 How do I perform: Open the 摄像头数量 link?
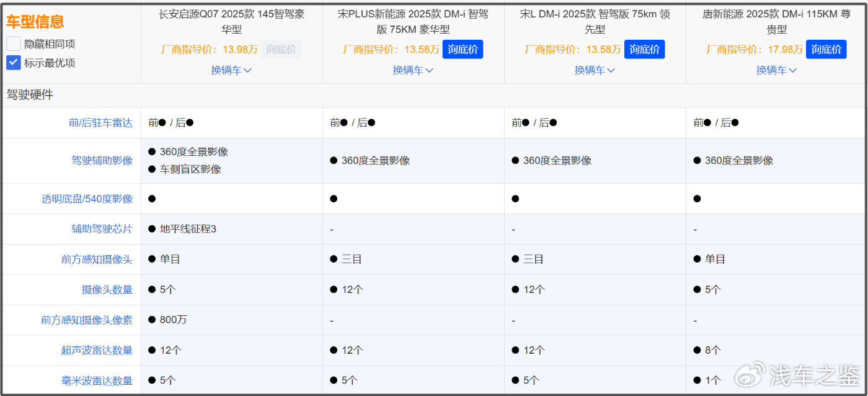pyautogui.click(x=107, y=290)
